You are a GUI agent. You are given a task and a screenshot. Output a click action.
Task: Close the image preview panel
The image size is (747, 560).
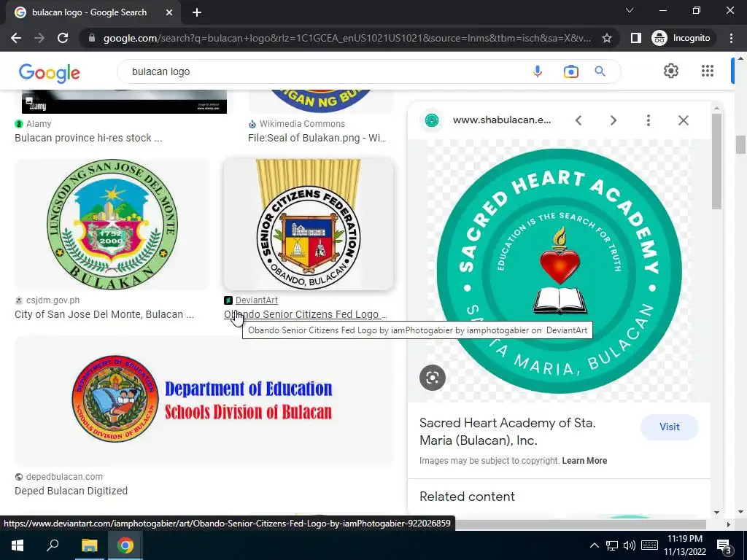point(683,120)
